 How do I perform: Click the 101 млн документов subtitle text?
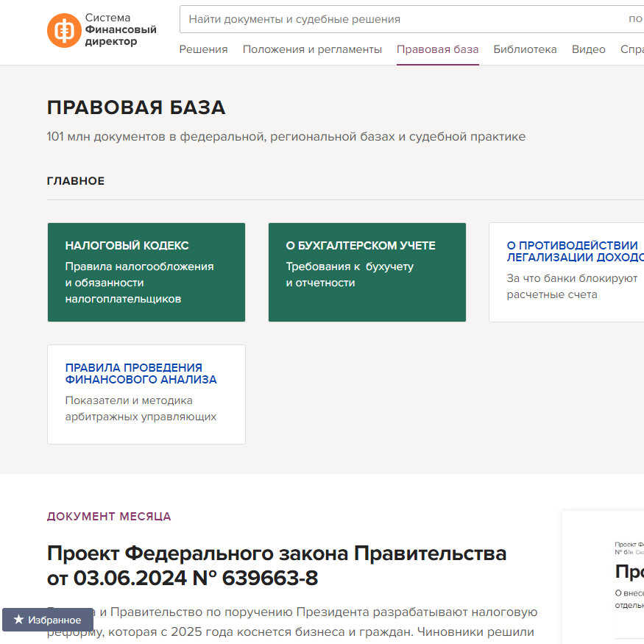point(286,136)
